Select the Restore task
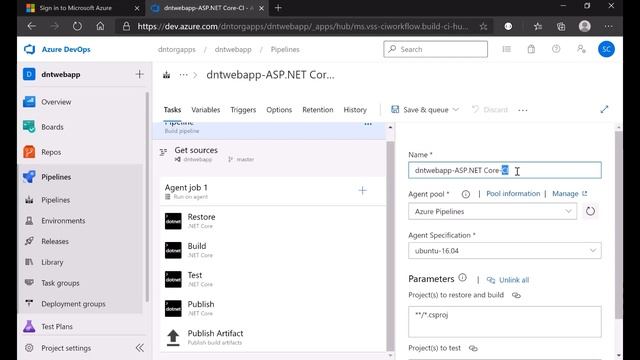 point(273,221)
